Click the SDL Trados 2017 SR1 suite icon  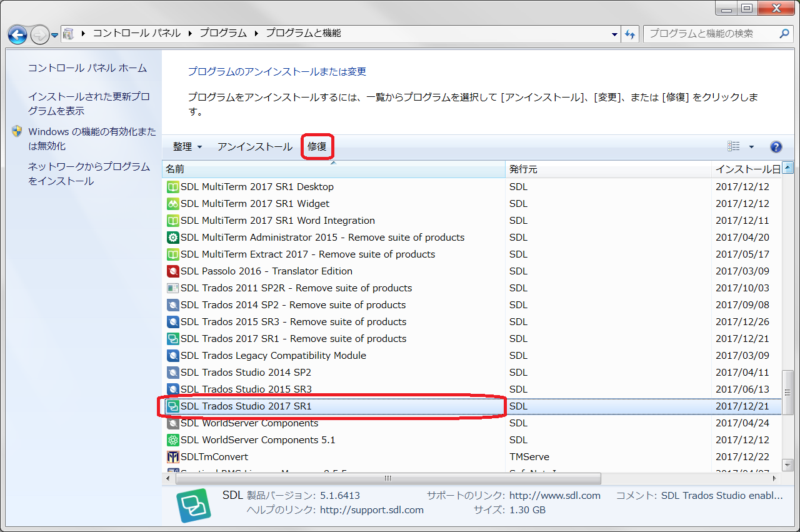(x=173, y=339)
